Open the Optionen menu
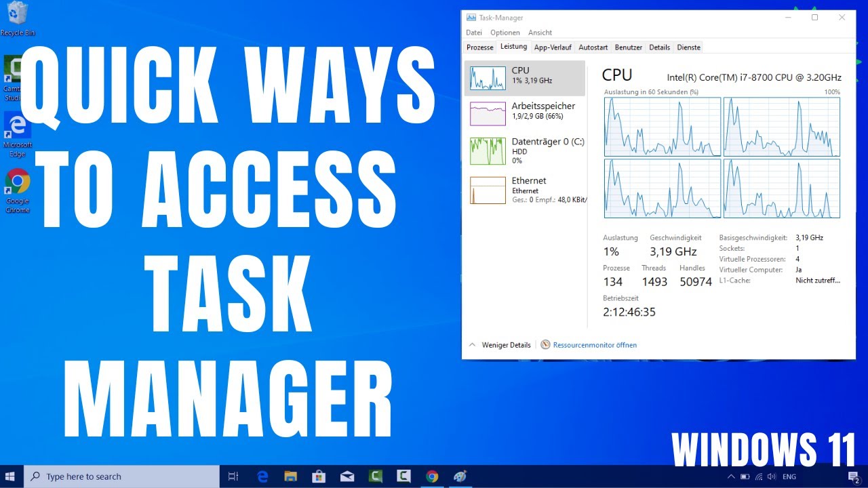The height and width of the screenshot is (488, 868). tap(505, 33)
